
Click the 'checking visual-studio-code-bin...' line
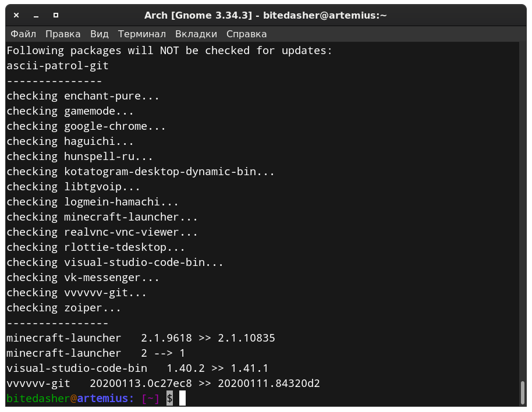(x=115, y=262)
